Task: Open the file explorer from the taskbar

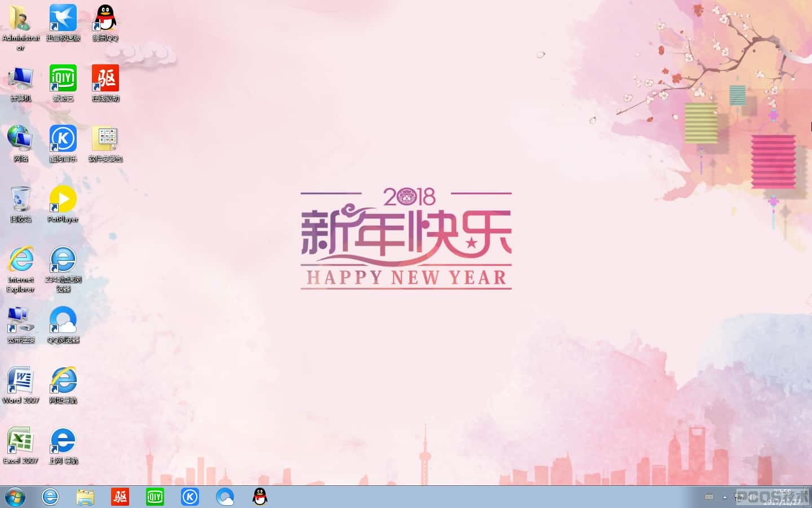Action: (85, 497)
